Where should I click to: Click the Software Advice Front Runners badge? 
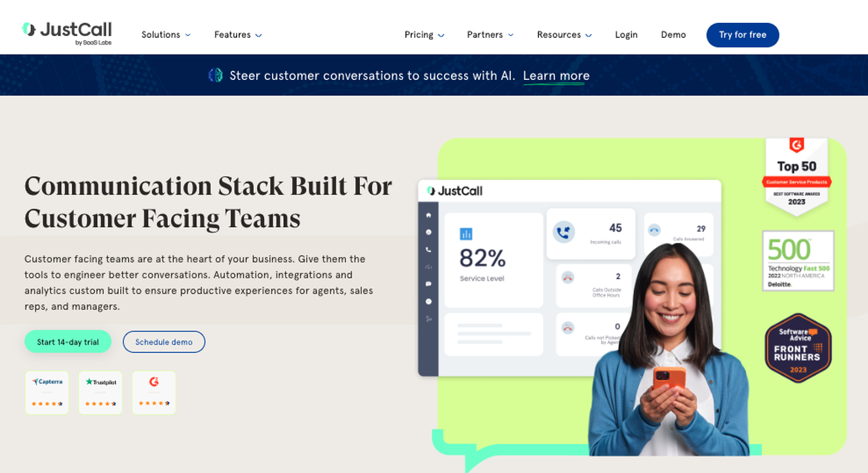[x=798, y=348]
